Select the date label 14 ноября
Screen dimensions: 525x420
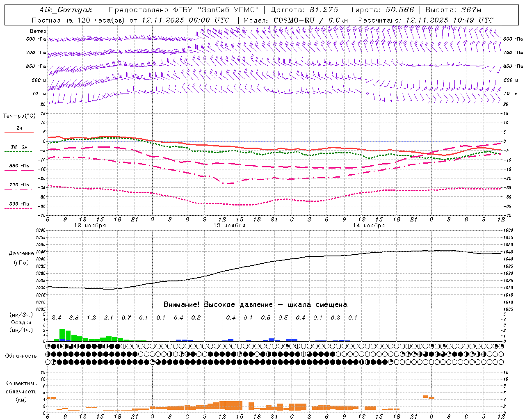point(369,226)
